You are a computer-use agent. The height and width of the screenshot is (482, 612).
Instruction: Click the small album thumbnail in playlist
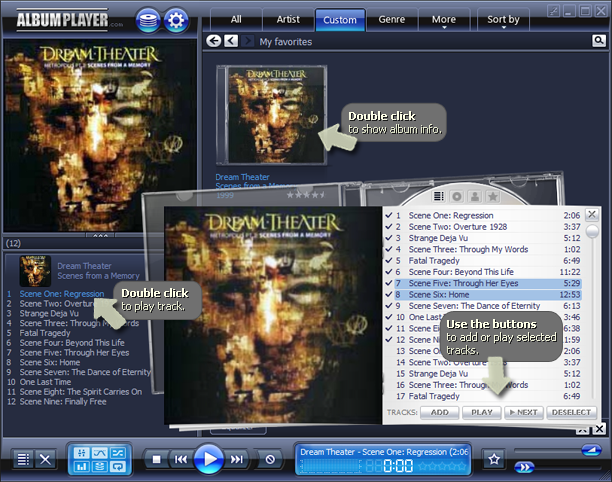[35, 271]
